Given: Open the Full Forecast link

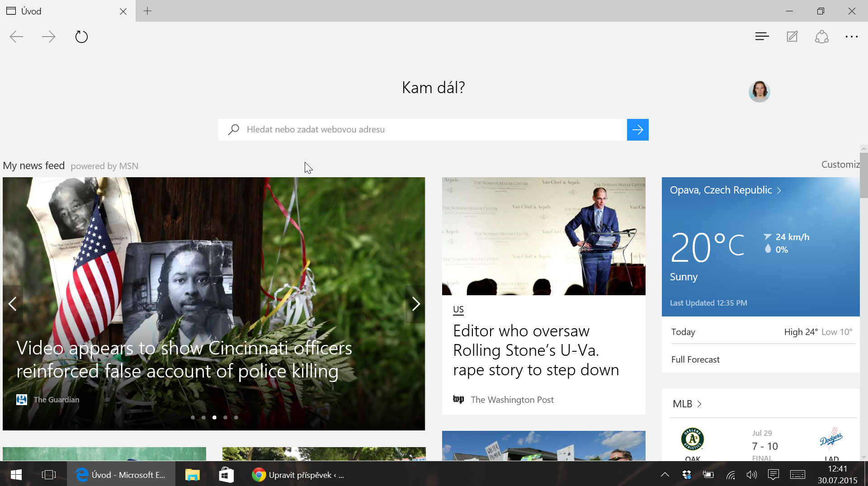Looking at the screenshot, I should coord(695,359).
